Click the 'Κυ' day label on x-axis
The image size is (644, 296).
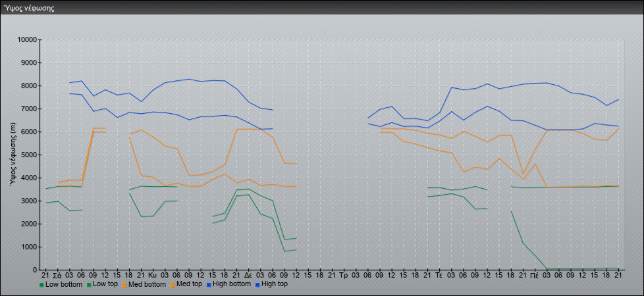point(152,275)
